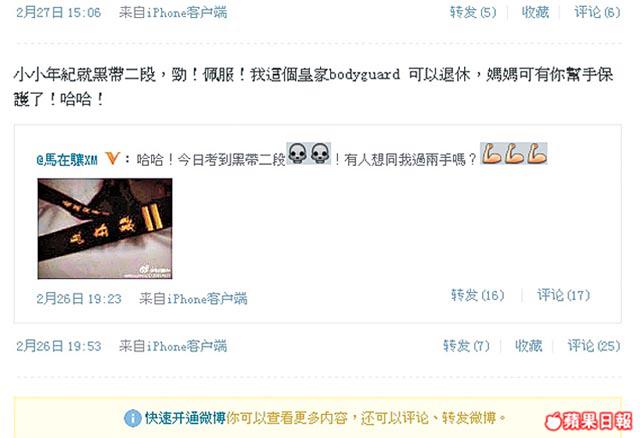
Task: Click 收藏 on the top post
Action: pos(535,12)
